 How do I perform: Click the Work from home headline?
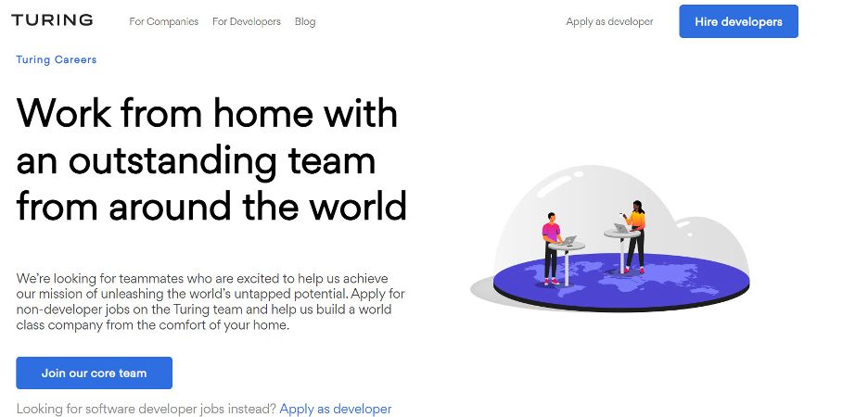pyautogui.click(x=211, y=160)
